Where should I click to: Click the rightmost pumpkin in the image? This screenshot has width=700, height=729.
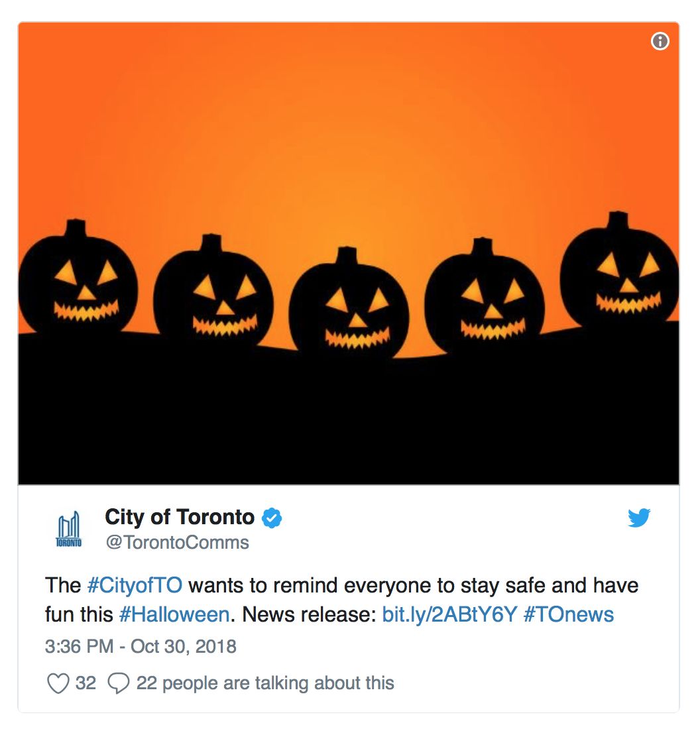[x=620, y=270]
